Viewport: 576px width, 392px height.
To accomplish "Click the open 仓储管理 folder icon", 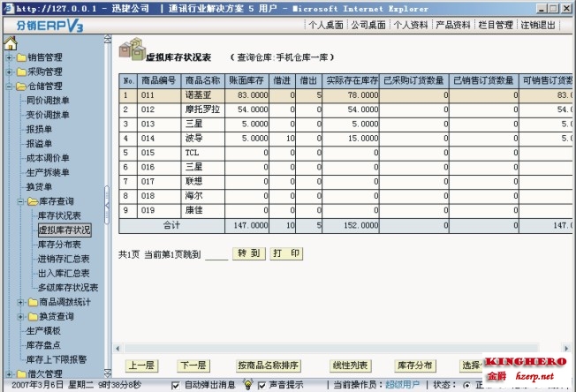I will [x=21, y=87].
